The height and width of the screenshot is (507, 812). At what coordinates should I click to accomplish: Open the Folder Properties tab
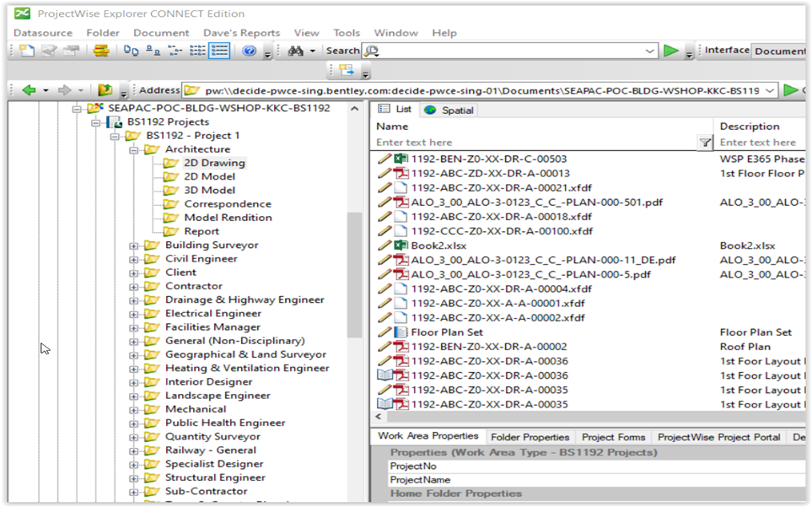(x=530, y=437)
